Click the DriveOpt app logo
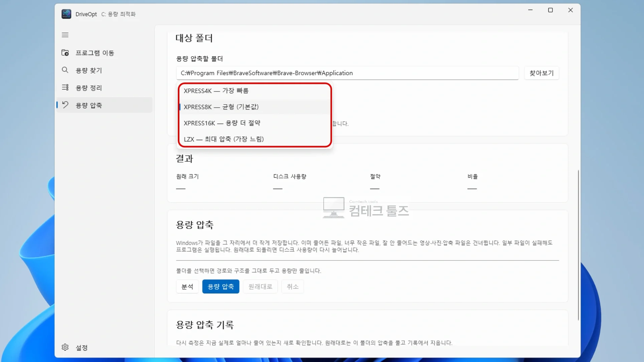The width and height of the screenshot is (644, 362). point(66,14)
